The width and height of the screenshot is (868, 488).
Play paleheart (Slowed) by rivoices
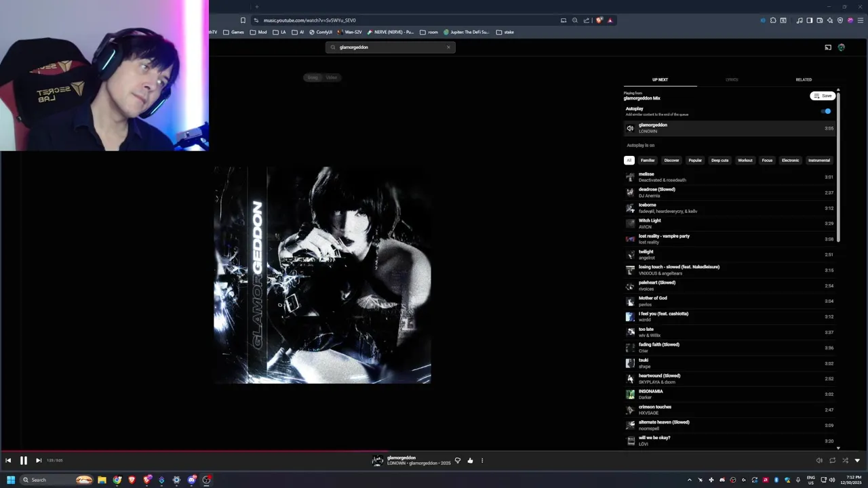click(x=730, y=285)
